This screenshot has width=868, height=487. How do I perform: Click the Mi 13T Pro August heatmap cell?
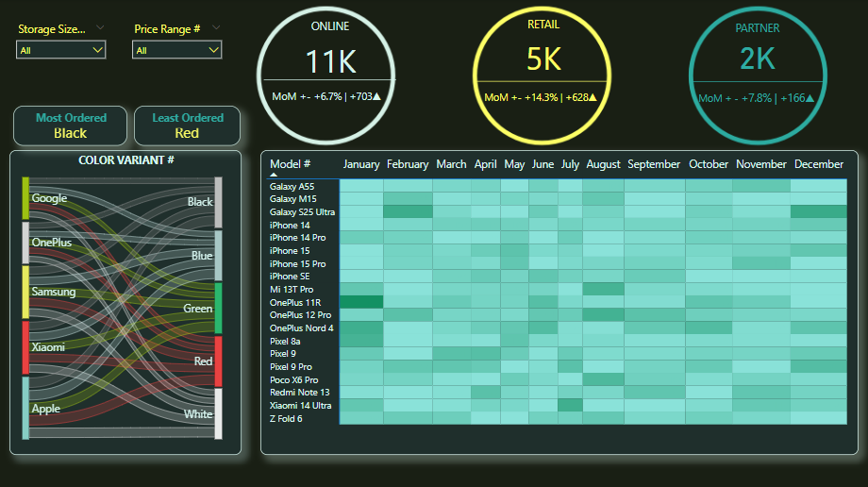tap(604, 289)
